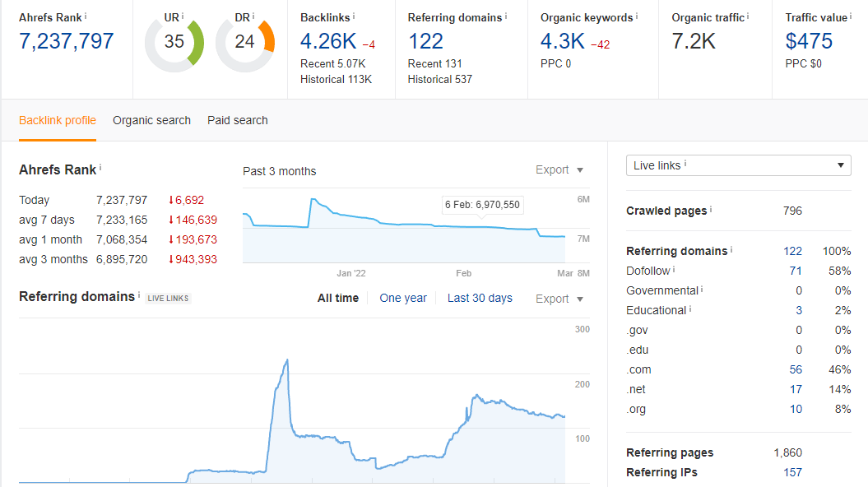This screenshot has width=868, height=487.
Task: Open Educational info icon
Action: tap(690, 308)
